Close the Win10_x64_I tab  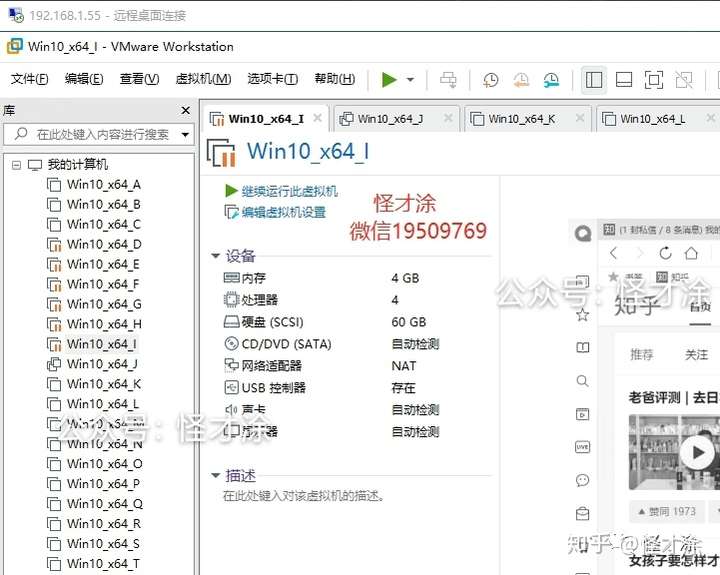317,118
